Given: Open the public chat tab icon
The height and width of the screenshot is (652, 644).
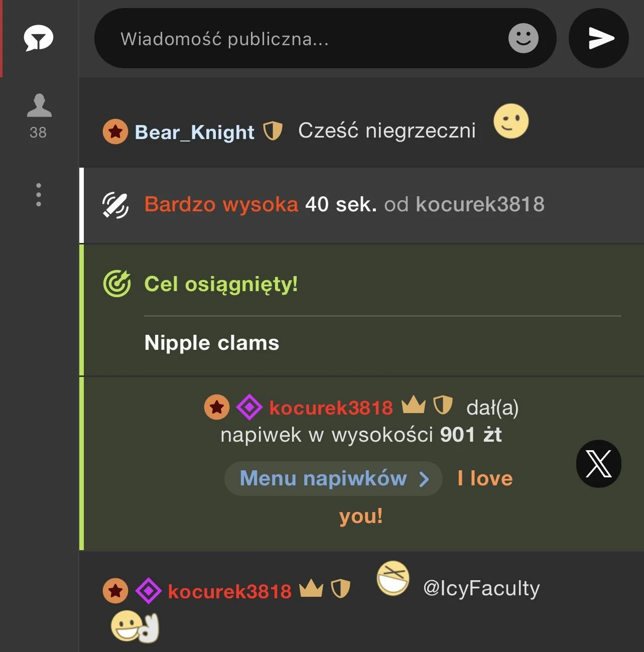Looking at the screenshot, I should (x=39, y=39).
